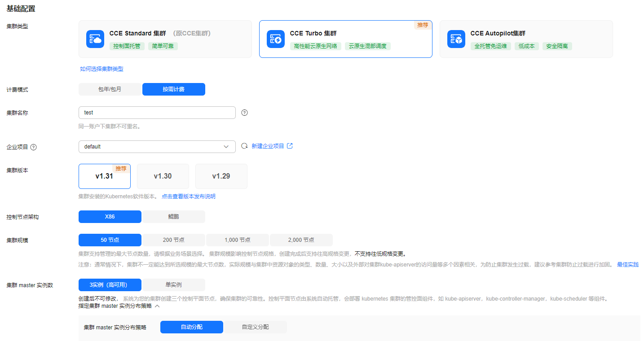Click the 全托管免运维 tag

(491, 46)
